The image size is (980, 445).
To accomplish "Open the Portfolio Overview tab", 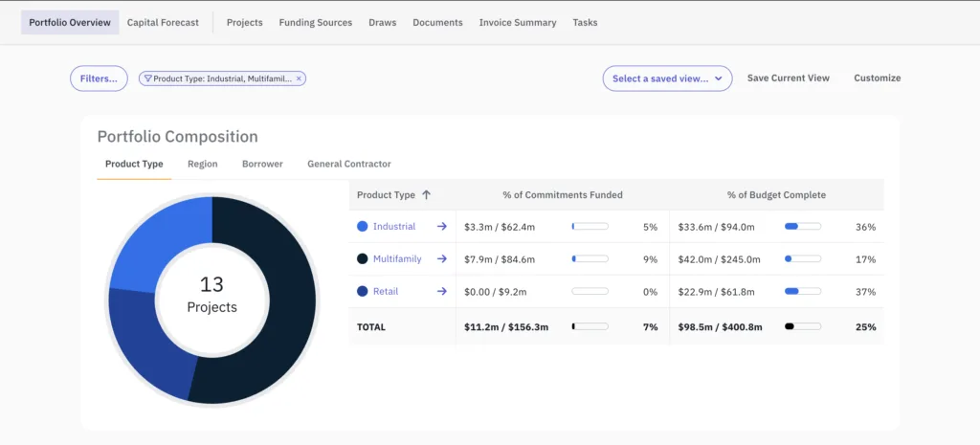I will coord(70,23).
